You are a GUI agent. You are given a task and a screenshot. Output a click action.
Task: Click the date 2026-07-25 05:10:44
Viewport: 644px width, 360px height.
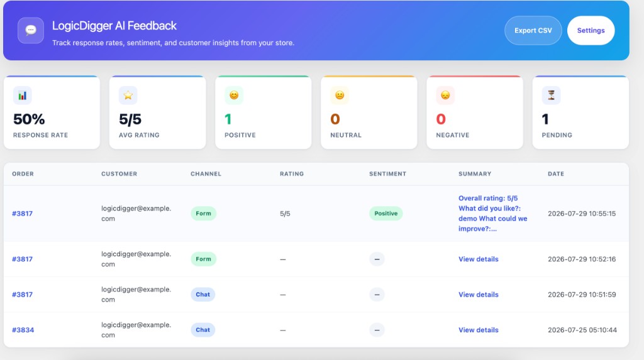click(x=582, y=330)
